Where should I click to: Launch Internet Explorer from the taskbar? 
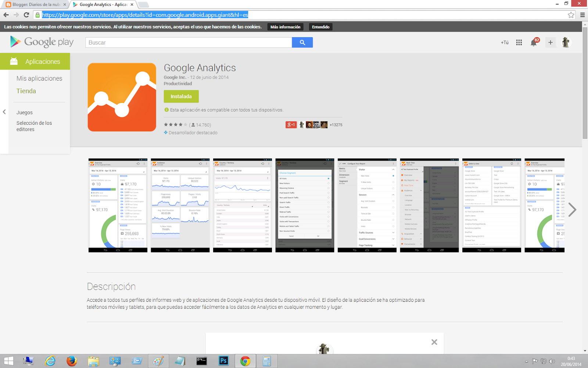(x=50, y=361)
